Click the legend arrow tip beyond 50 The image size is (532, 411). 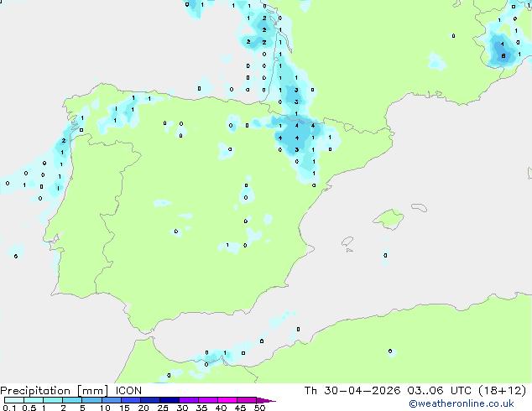(x=266, y=400)
